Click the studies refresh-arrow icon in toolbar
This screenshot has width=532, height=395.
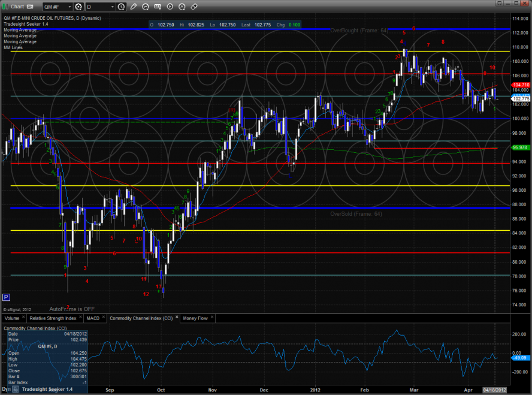tap(146, 7)
